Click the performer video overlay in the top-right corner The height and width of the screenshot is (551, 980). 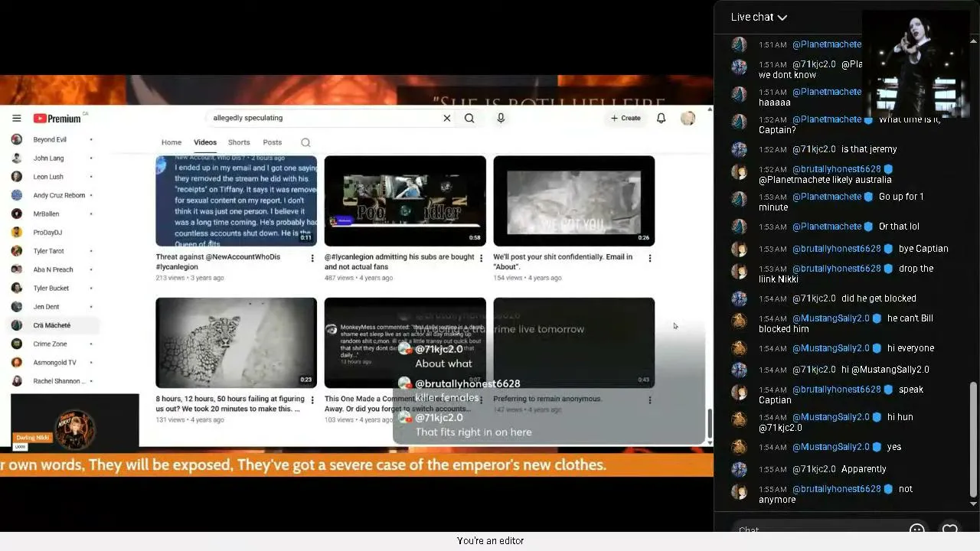point(916,64)
